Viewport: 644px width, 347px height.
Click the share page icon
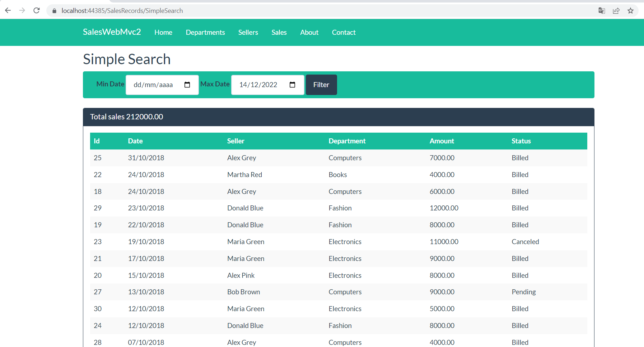point(616,11)
